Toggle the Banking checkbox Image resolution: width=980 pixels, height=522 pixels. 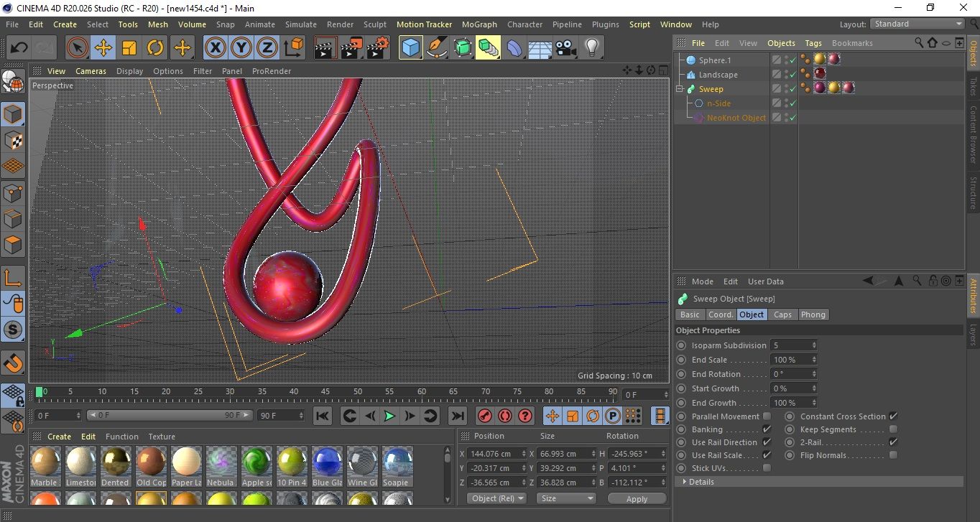point(767,429)
